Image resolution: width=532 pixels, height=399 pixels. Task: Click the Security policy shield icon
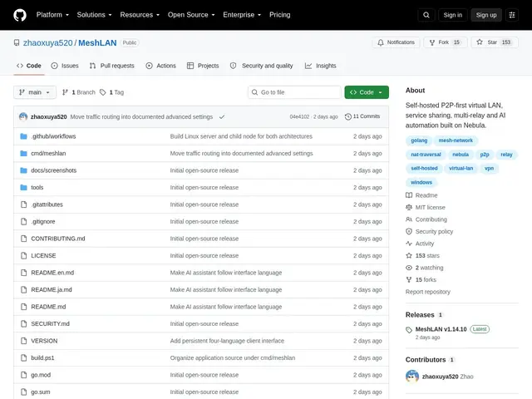click(x=409, y=231)
